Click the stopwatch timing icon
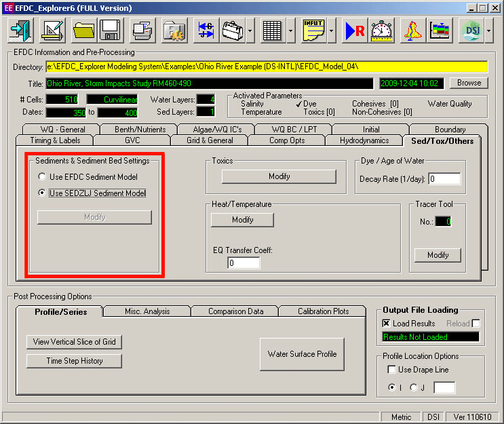Image resolution: width=504 pixels, height=424 pixels. click(x=381, y=31)
